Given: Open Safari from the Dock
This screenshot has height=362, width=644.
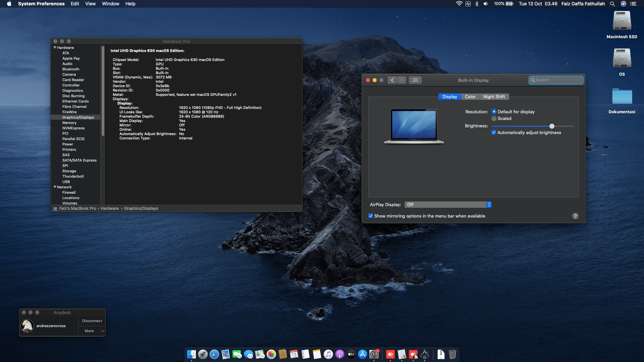Looking at the screenshot, I should pos(214,354).
